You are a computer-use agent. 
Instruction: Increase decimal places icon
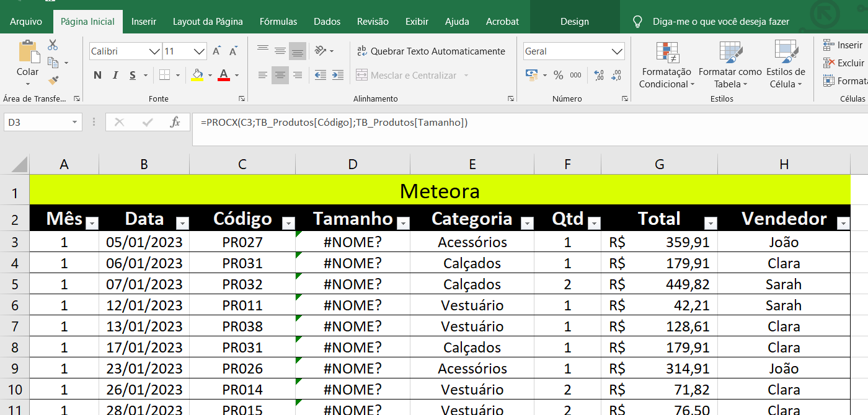coord(599,75)
